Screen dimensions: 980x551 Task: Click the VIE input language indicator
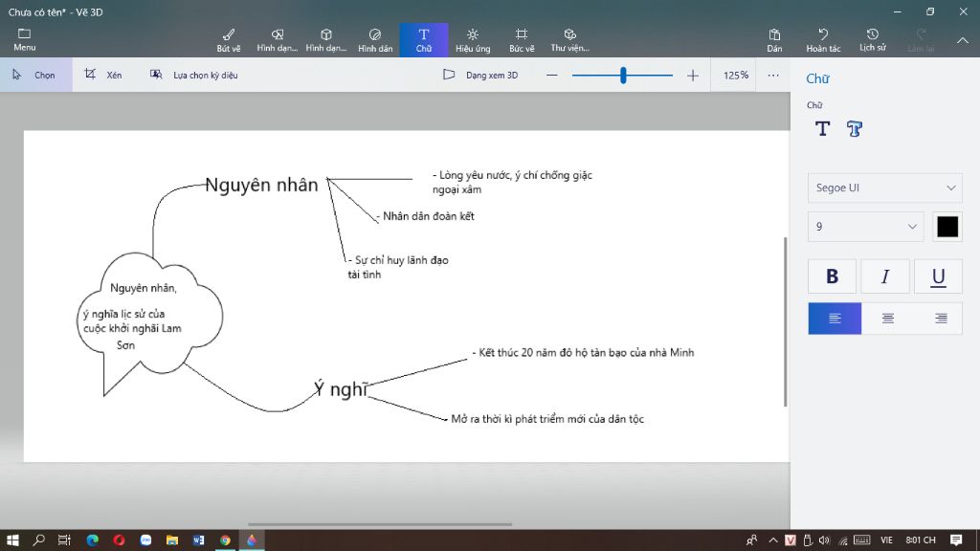click(x=886, y=540)
